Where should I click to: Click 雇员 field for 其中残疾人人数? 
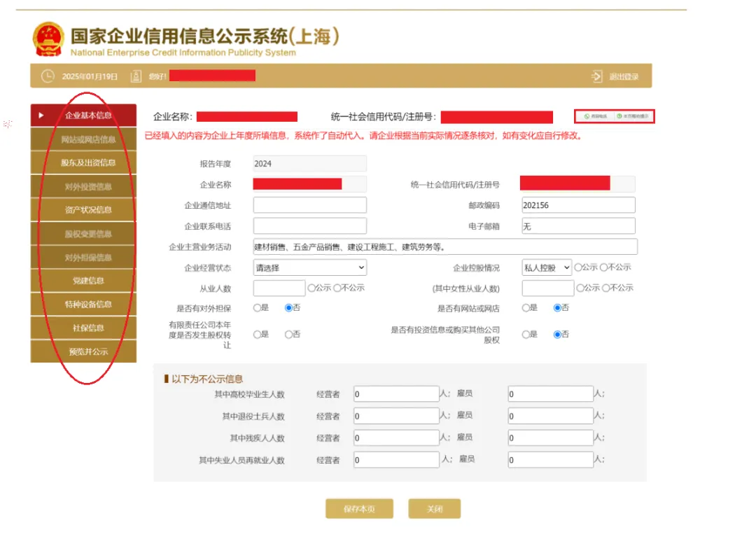click(x=551, y=438)
